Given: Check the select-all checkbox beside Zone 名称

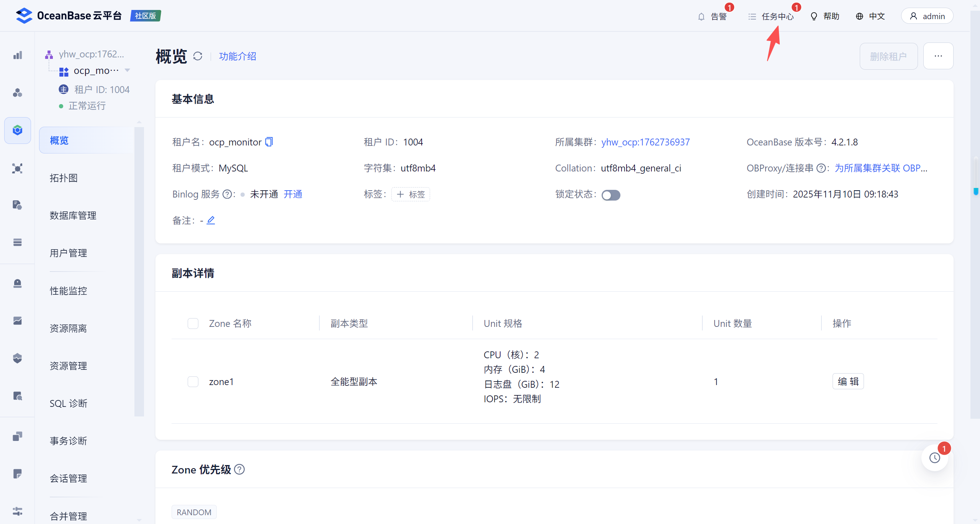Looking at the screenshot, I should 193,323.
